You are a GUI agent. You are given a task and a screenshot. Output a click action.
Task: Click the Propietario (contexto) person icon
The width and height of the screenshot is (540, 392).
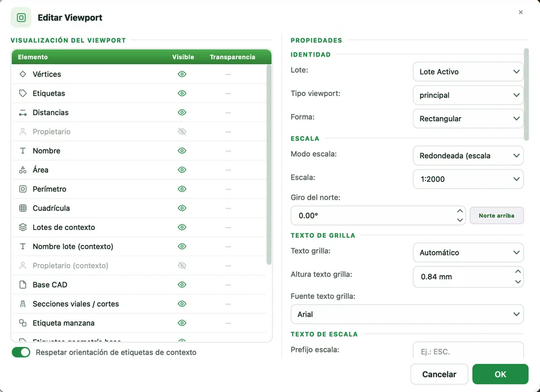point(23,265)
